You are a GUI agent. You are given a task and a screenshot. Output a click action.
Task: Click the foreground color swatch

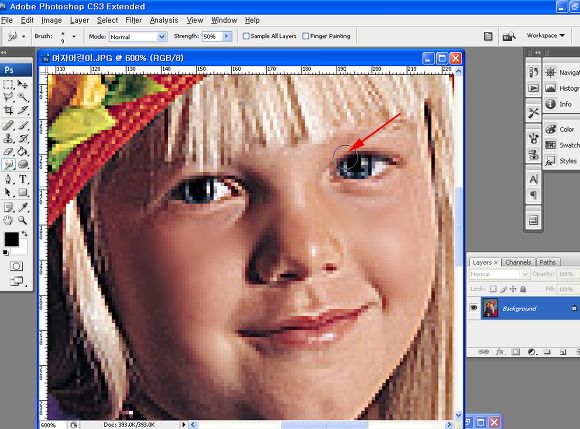(x=11, y=239)
